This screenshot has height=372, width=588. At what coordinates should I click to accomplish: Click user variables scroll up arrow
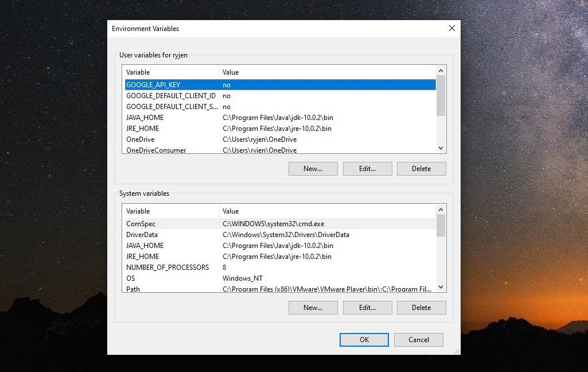coord(441,71)
